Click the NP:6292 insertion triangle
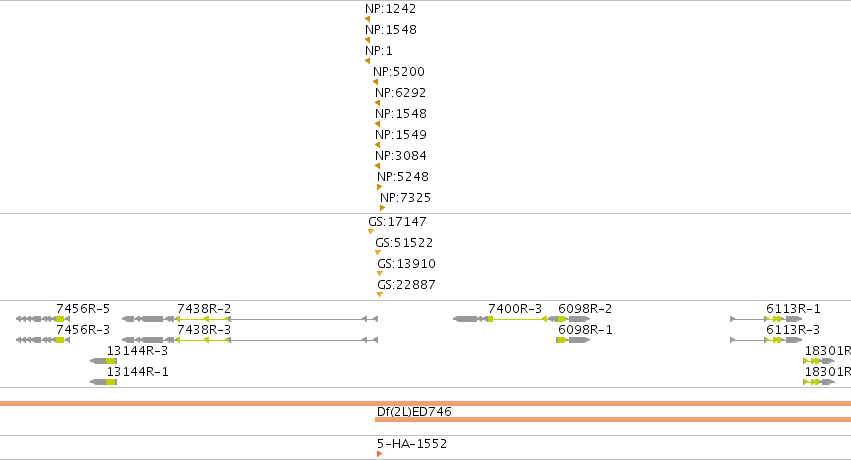The image size is (851, 460). (x=377, y=103)
